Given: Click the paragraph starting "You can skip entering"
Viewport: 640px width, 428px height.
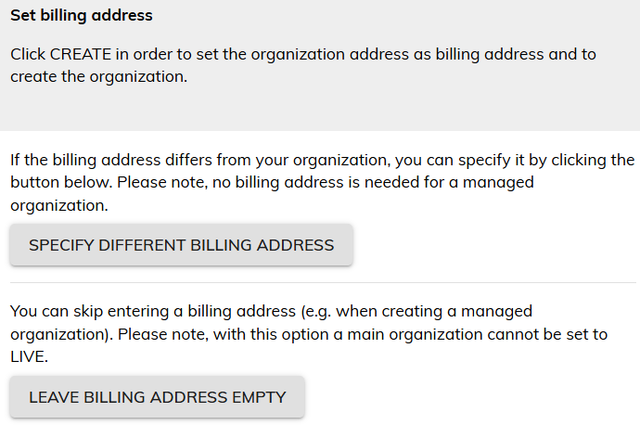Looking at the screenshot, I should point(320,333).
